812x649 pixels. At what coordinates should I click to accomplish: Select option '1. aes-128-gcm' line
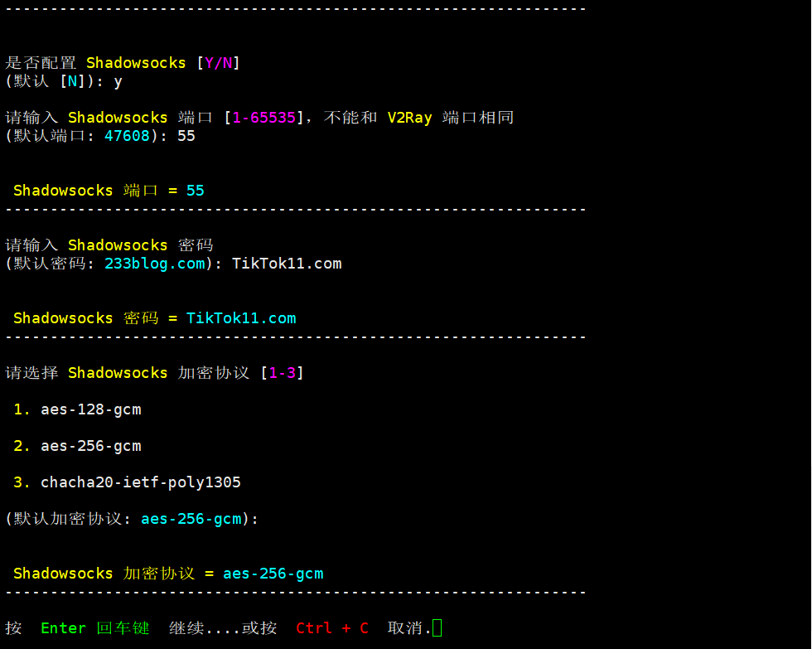tap(77, 409)
